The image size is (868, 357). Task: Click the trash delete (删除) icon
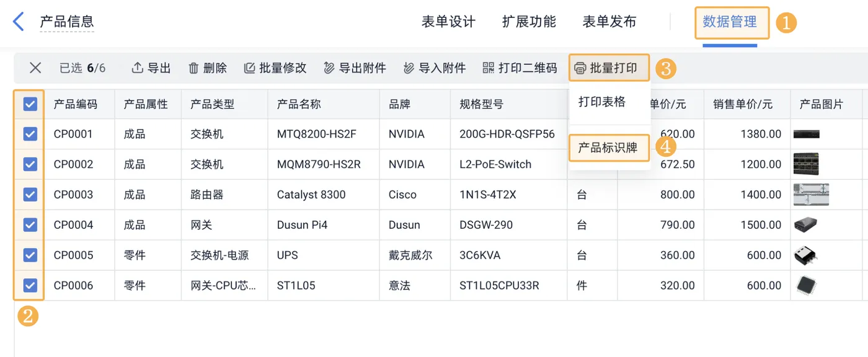[x=193, y=68]
